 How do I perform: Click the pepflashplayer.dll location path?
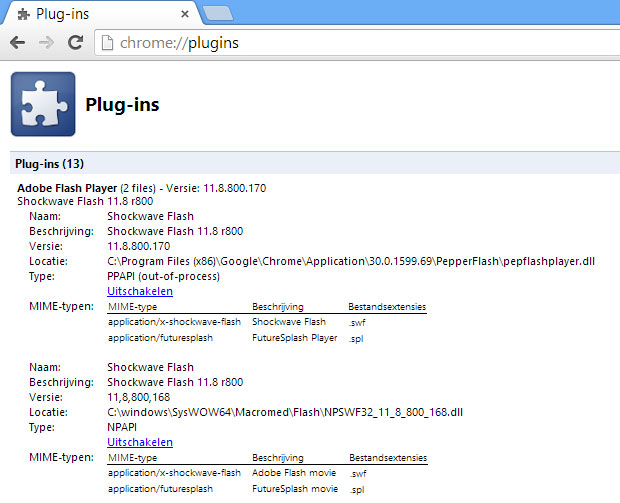pos(351,261)
